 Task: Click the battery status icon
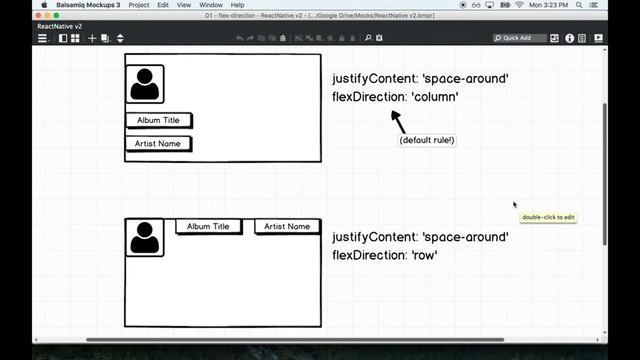505,5
